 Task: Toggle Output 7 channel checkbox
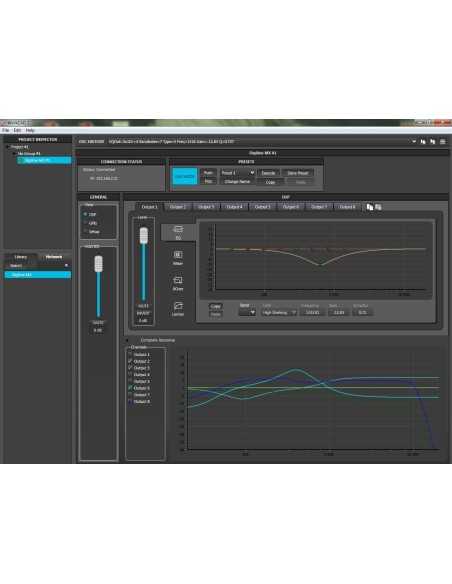[x=130, y=394]
